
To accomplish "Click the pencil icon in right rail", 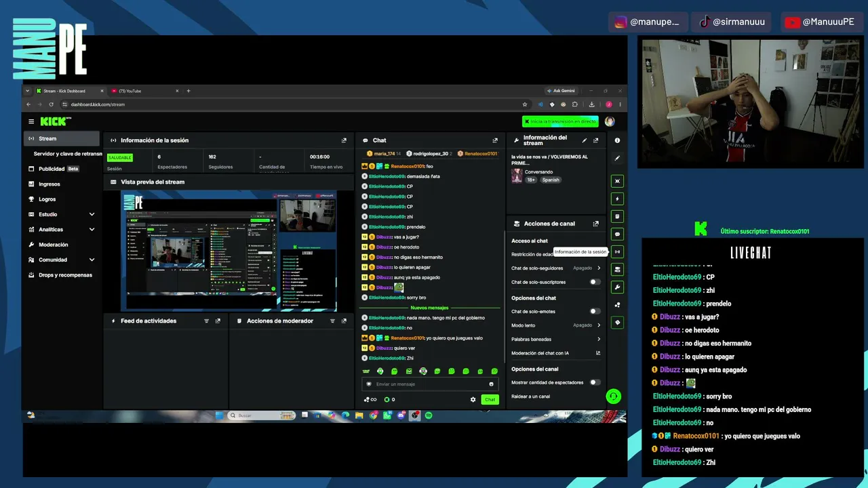I will coord(617,158).
